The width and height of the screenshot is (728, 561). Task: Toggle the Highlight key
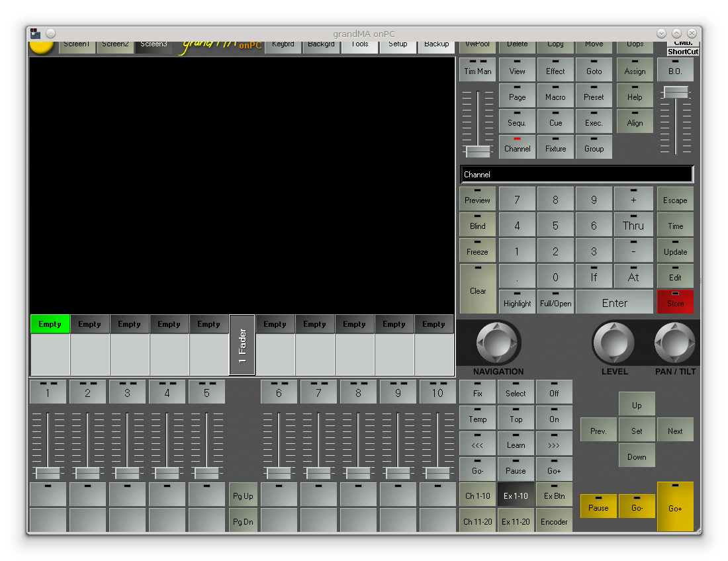coord(517,302)
